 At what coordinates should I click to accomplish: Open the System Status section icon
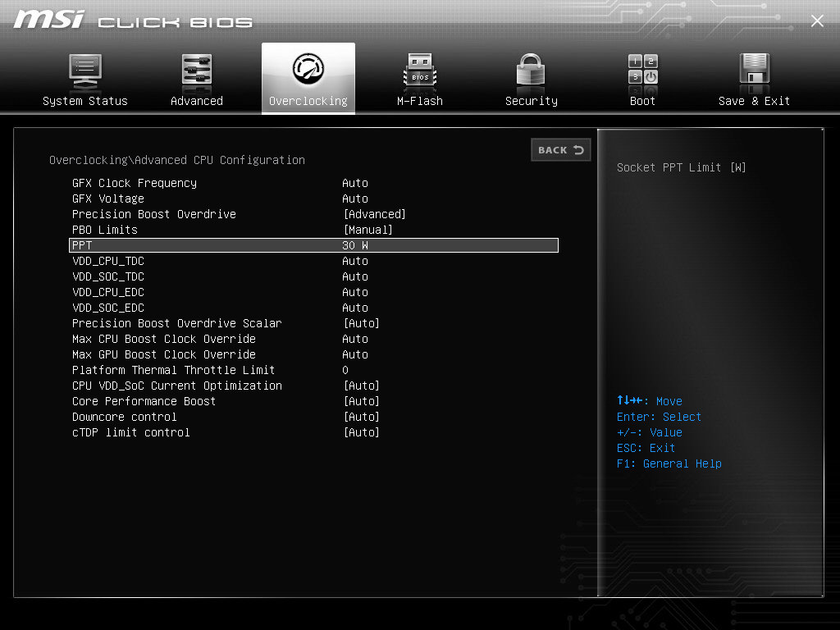pyautogui.click(x=85, y=71)
